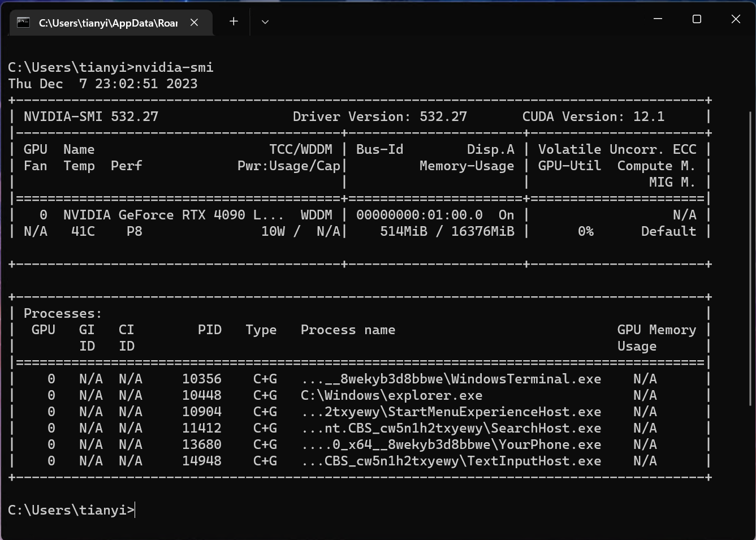Click PID 14948 in the process list
Image resolution: width=756 pixels, height=540 pixels.
202,461
